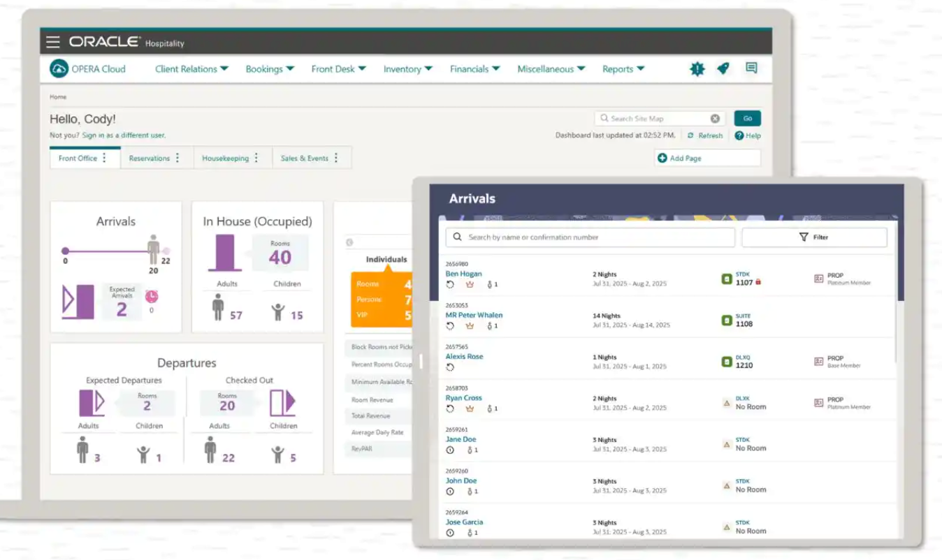Click the red lock icon beside room 1107
This screenshot has height=560, width=942.
(x=758, y=282)
